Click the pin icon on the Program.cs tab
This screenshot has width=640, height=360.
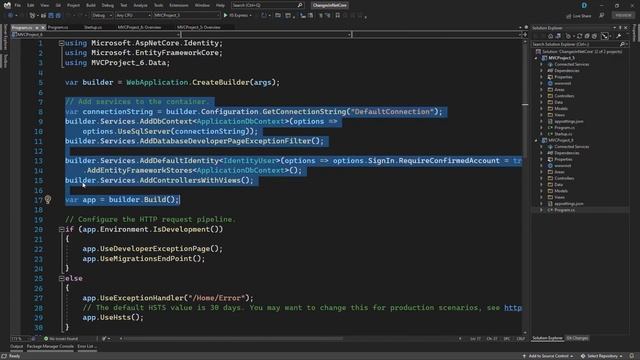coord(36,27)
